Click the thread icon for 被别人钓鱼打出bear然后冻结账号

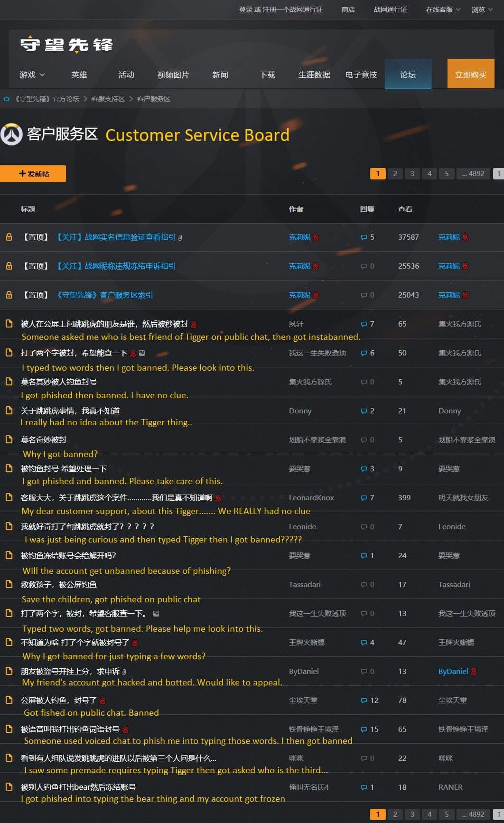pos(9,787)
